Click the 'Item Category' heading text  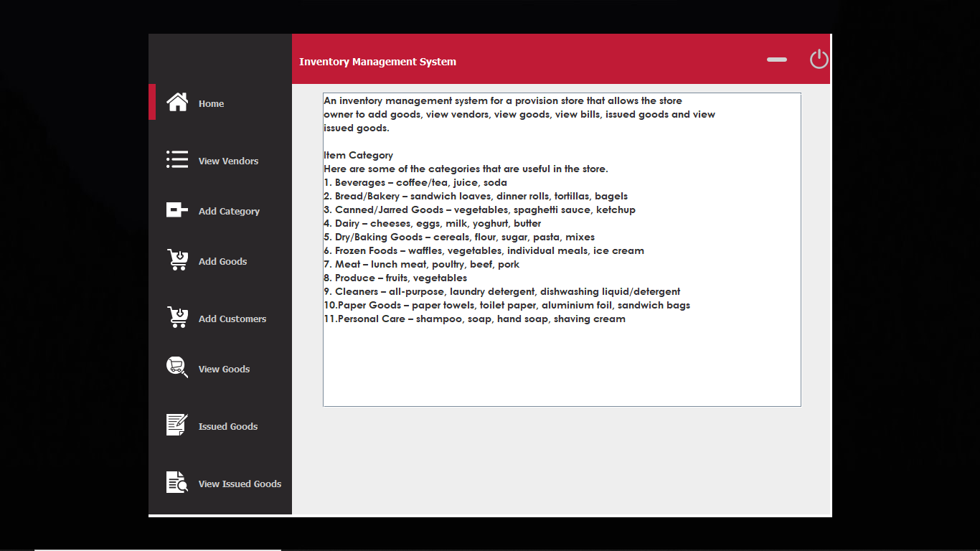tap(358, 156)
